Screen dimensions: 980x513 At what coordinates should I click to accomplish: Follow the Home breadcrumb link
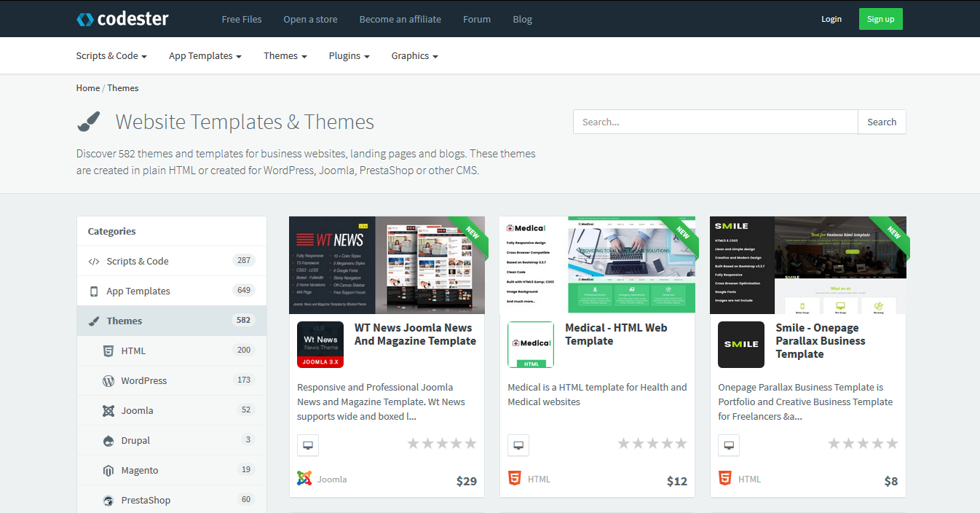click(87, 87)
